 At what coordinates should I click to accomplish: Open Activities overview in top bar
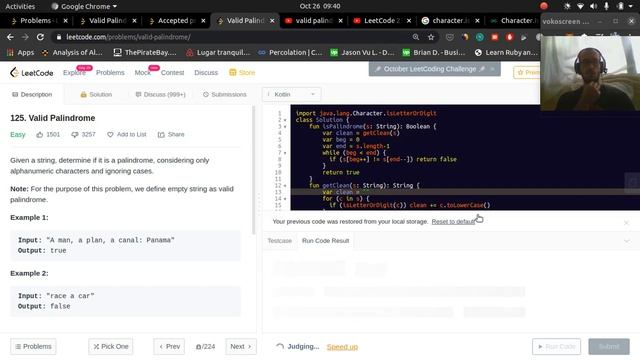tap(20, 6)
